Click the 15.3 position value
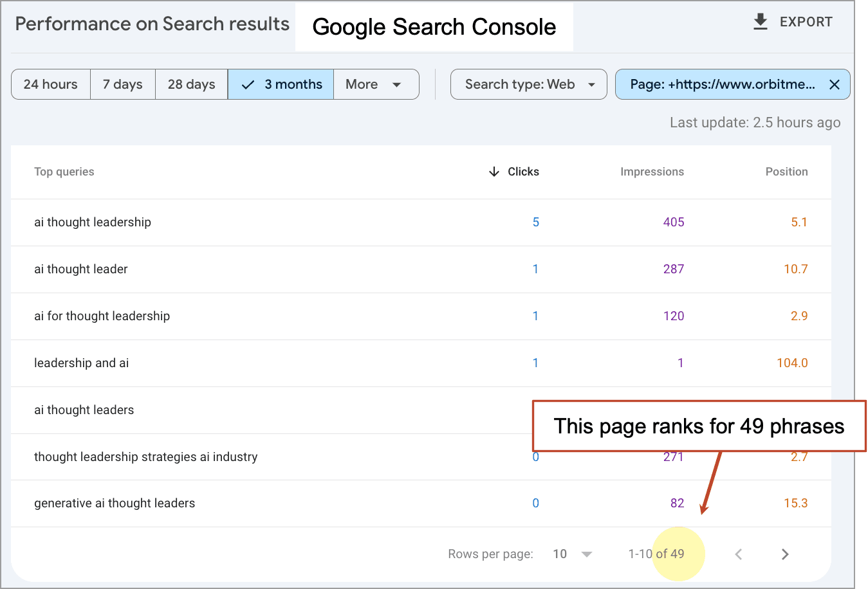This screenshot has height=589, width=868. [796, 503]
